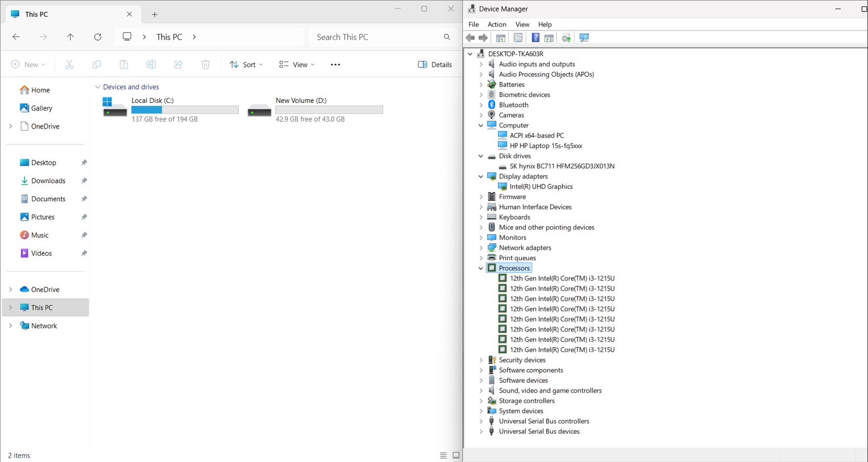Screen dimensions: 868x462
Task: Expand the Network adapters category
Action: click(481, 248)
